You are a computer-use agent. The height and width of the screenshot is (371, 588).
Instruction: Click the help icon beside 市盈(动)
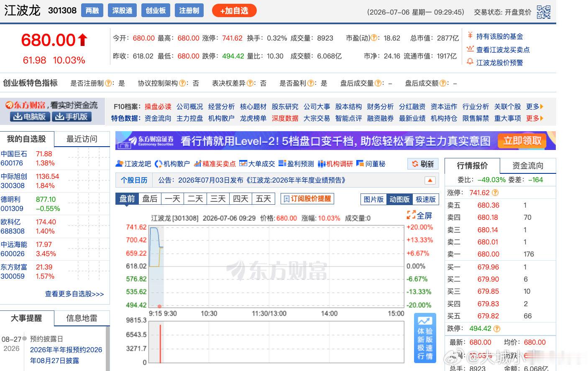374,38
